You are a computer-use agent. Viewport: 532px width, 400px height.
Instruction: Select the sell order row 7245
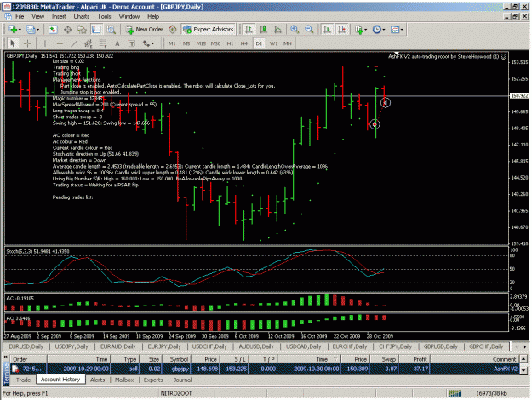point(266,369)
